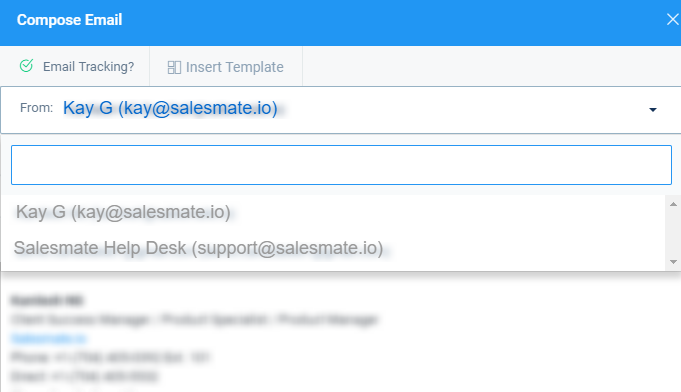Click the Insert Template grid icon
The height and width of the screenshot is (392, 681).
click(174, 67)
